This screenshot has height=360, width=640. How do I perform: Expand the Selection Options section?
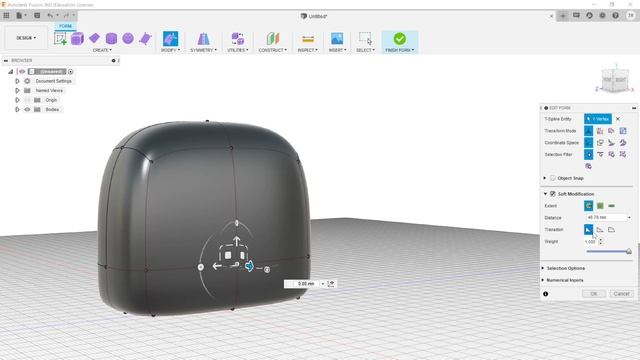tap(543, 268)
